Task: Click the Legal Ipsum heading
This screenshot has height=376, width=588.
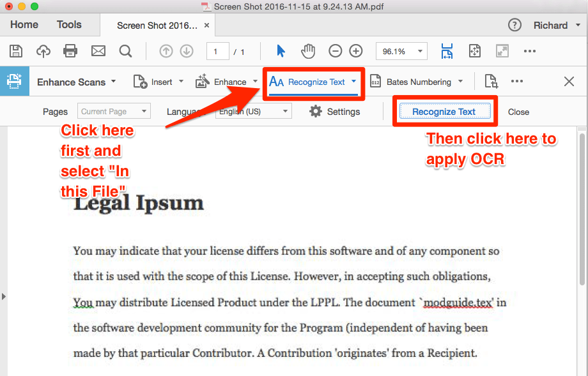Action: [139, 204]
